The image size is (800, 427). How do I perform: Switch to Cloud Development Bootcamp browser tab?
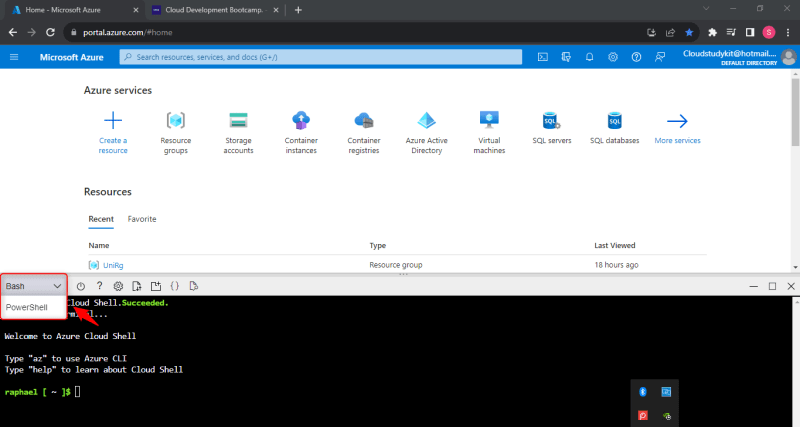214,10
